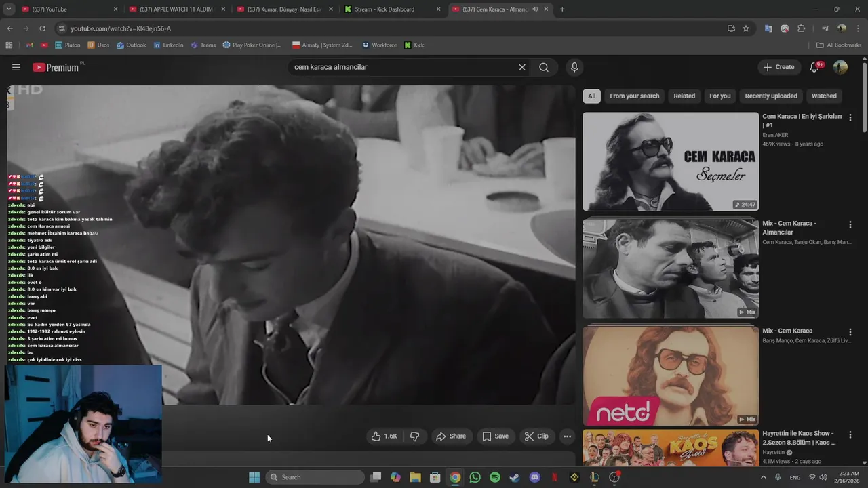The image size is (868, 488).
Task: Open options menu for Cem Karaca En İyi Şarkıları
Action: click(x=850, y=117)
